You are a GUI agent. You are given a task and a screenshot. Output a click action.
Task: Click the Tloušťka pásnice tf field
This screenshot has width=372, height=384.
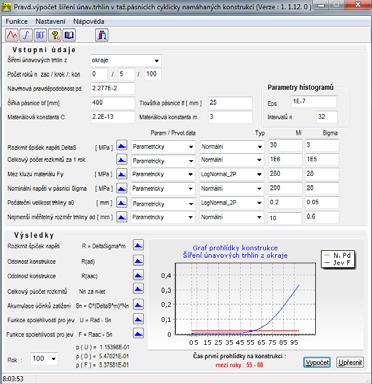coord(230,103)
